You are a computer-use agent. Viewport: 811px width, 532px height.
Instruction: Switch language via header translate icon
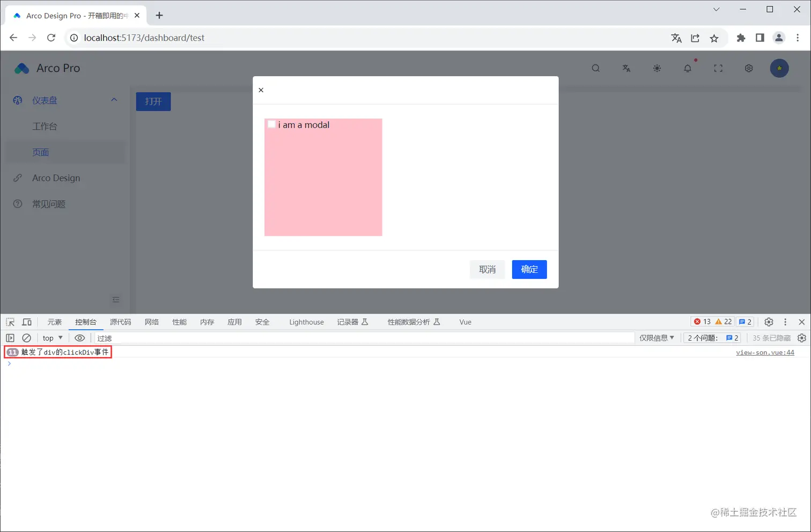click(x=626, y=68)
